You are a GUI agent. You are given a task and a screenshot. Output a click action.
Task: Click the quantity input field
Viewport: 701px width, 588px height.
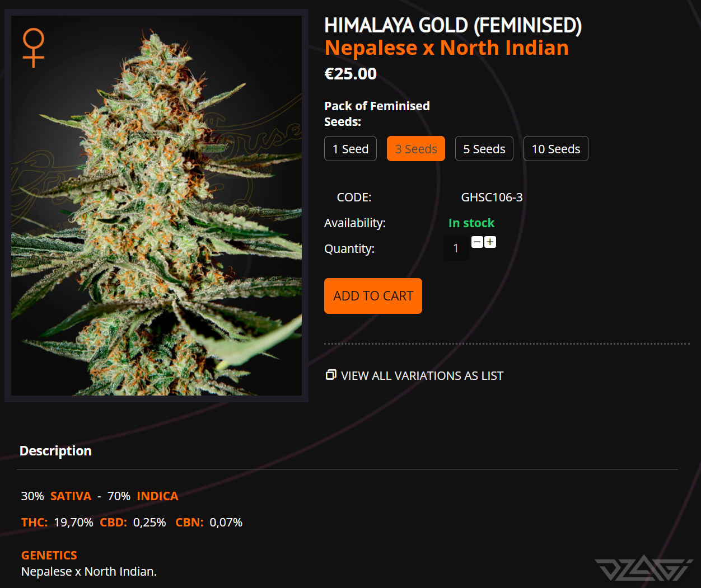[456, 248]
